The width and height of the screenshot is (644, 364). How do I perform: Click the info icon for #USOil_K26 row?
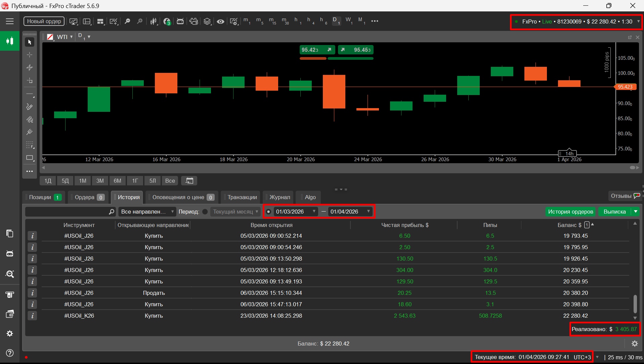pos(32,316)
